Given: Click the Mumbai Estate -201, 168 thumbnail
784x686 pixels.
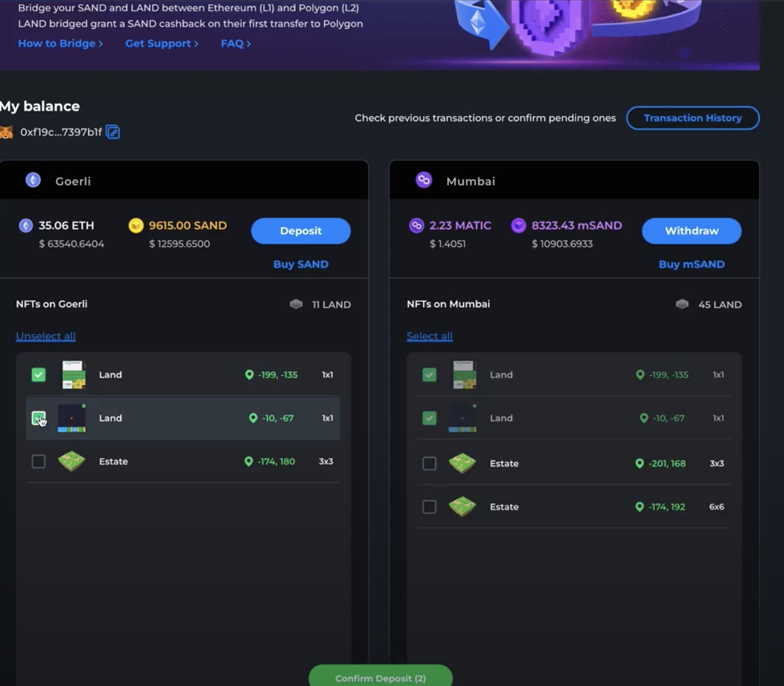Looking at the screenshot, I should (x=462, y=463).
